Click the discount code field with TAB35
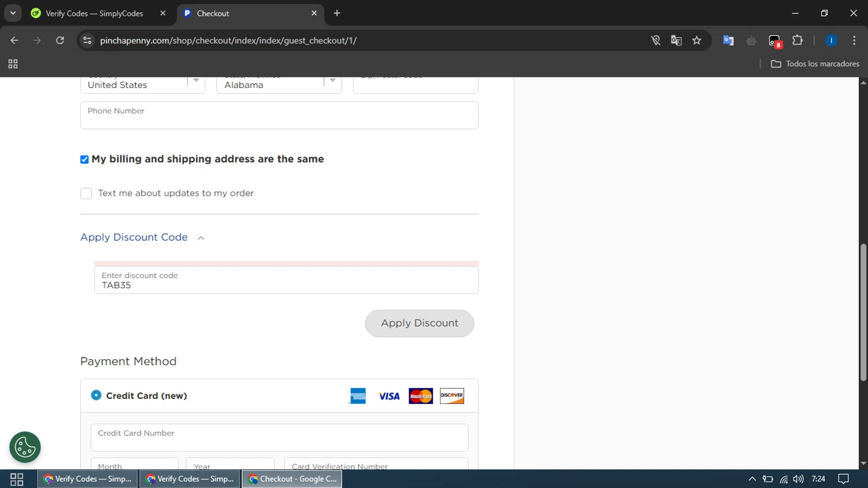868x488 pixels. tap(286, 280)
